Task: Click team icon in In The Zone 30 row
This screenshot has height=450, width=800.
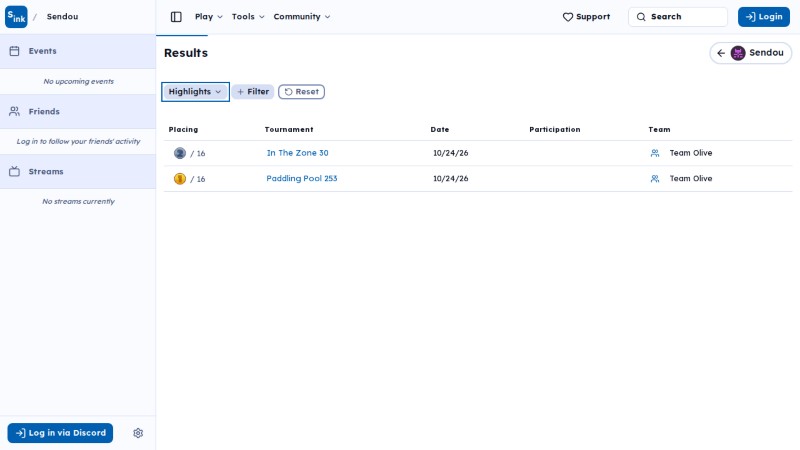Action: tap(655, 153)
